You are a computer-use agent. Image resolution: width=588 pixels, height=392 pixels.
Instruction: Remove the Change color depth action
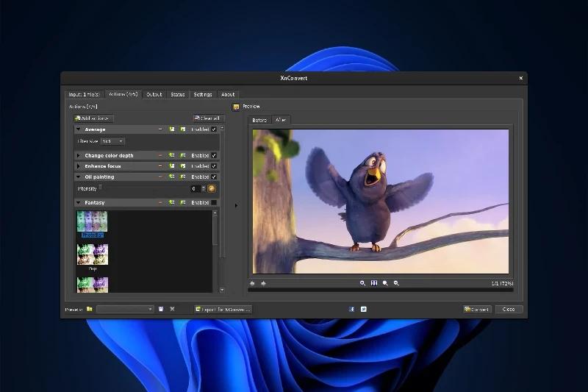(x=160, y=155)
